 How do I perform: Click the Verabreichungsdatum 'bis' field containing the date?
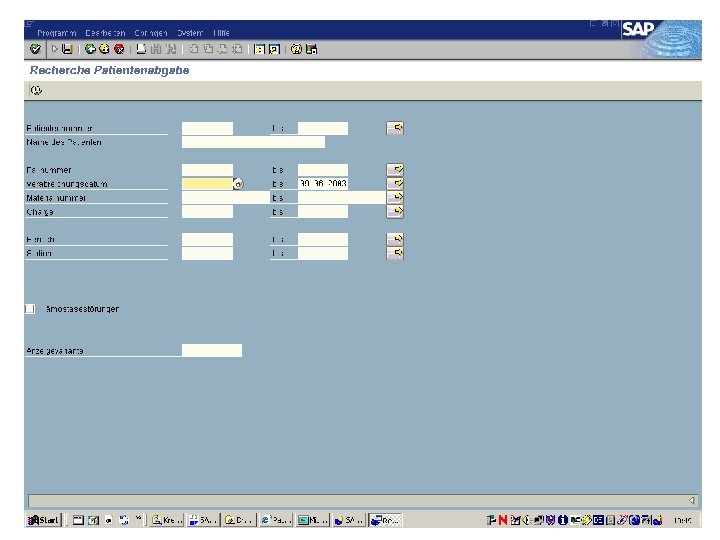coord(323,184)
